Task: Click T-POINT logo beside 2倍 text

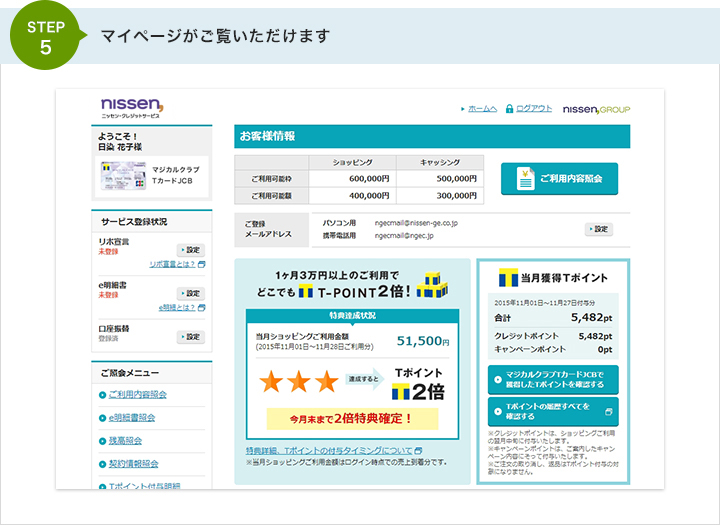Action: (x=400, y=392)
